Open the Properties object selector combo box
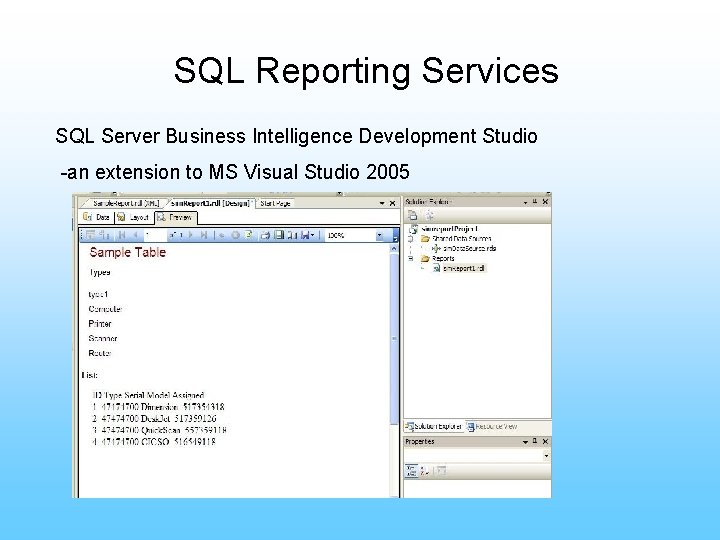This screenshot has width=720, height=540. [x=477, y=456]
